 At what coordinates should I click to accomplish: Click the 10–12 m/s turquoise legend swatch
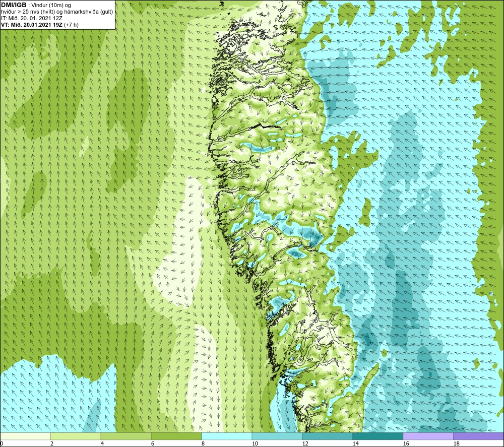coord(277,436)
